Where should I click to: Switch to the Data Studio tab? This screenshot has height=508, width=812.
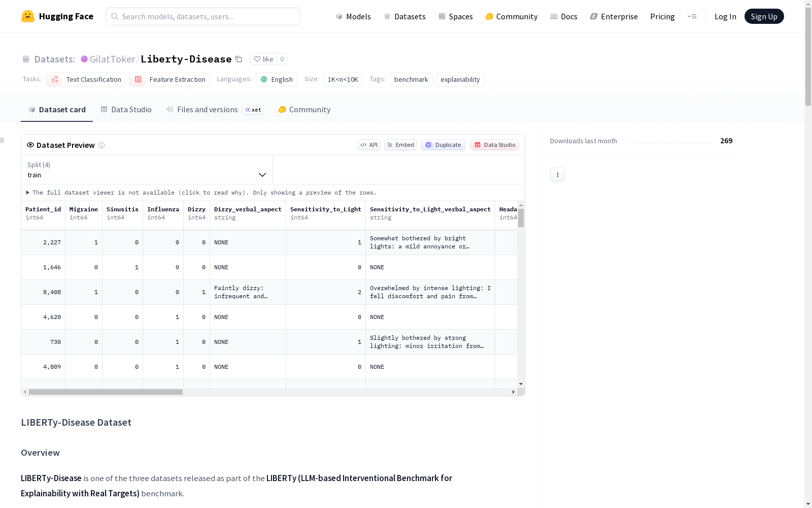126,110
